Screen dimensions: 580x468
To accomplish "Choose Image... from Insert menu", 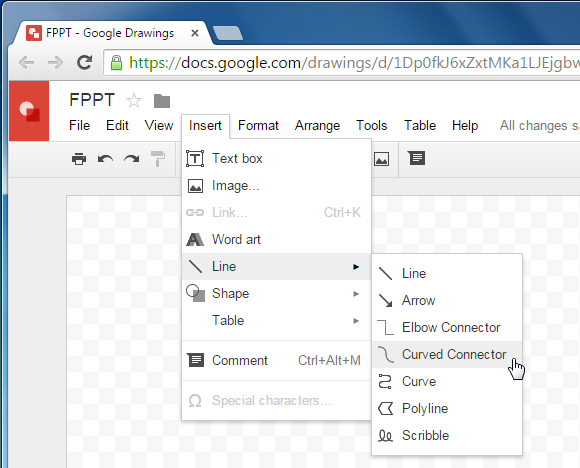I will coord(276,186).
